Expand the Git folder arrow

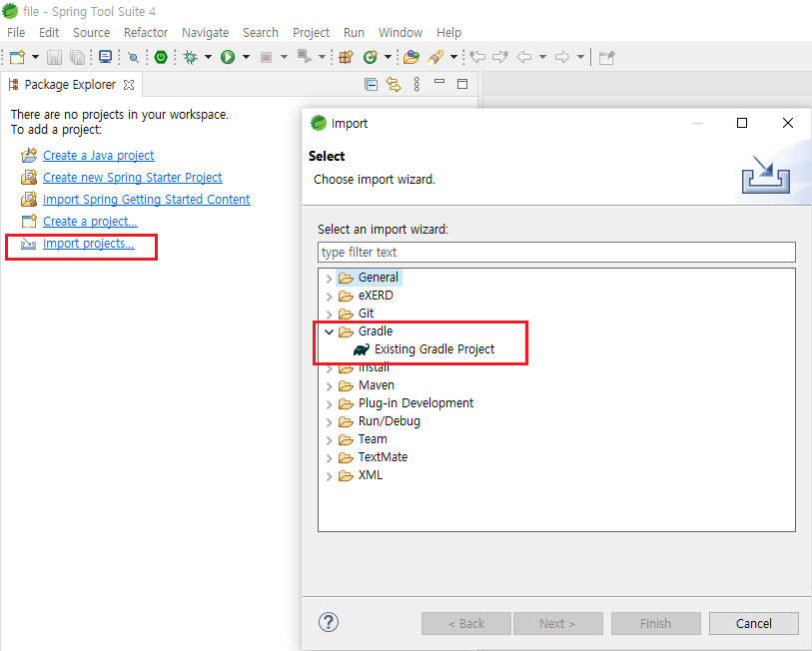tap(329, 314)
